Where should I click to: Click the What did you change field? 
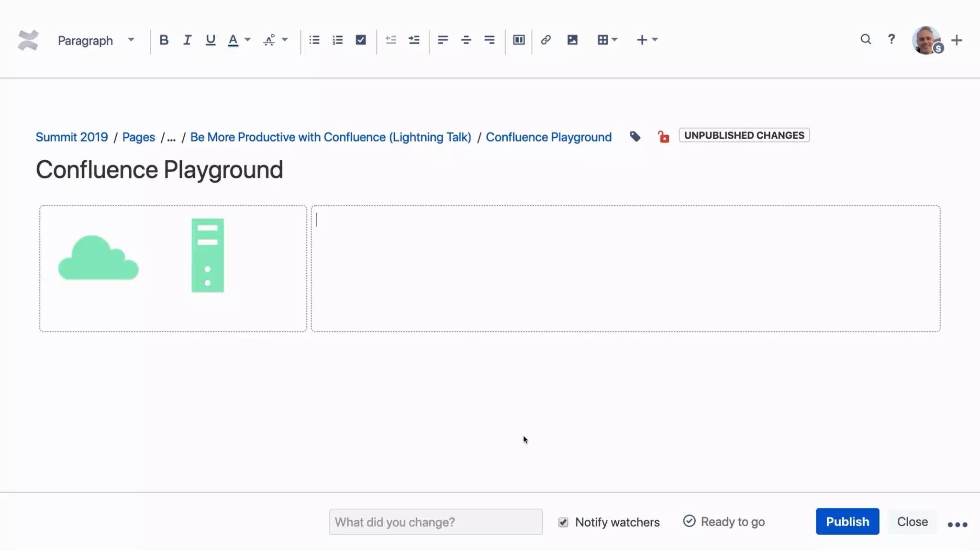point(435,522)
